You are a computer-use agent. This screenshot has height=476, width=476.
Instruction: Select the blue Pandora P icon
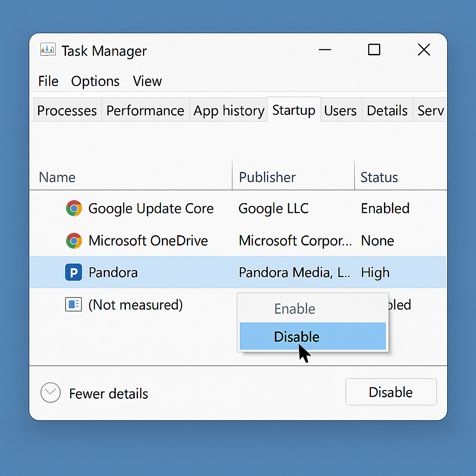coord(73,272)
